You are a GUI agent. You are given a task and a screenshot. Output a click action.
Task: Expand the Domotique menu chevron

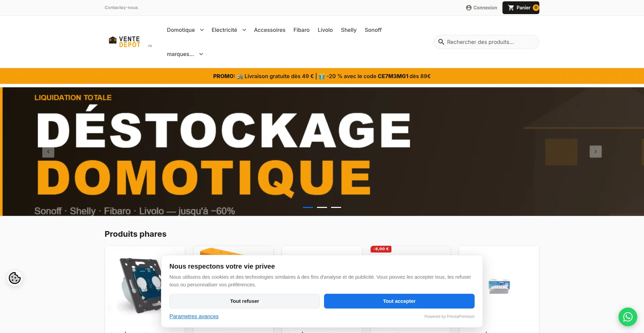coord(202,30)
